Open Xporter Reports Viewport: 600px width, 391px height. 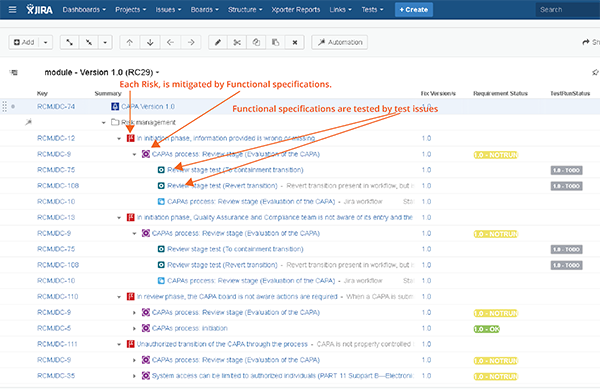[296, 10]
